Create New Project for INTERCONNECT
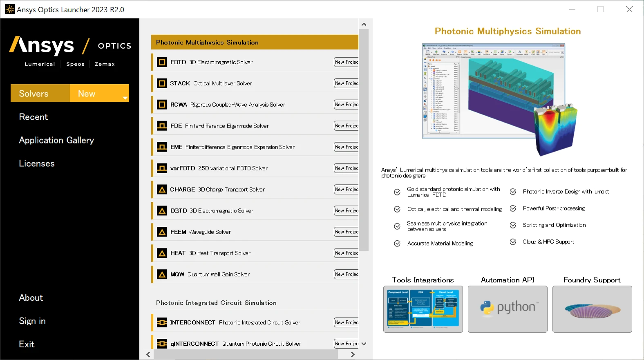The width and height of the screenshot is (644, 360). 346,322
